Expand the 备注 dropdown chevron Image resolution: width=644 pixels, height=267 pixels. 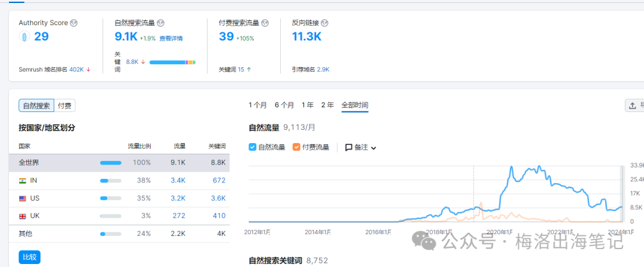[374, 148]
